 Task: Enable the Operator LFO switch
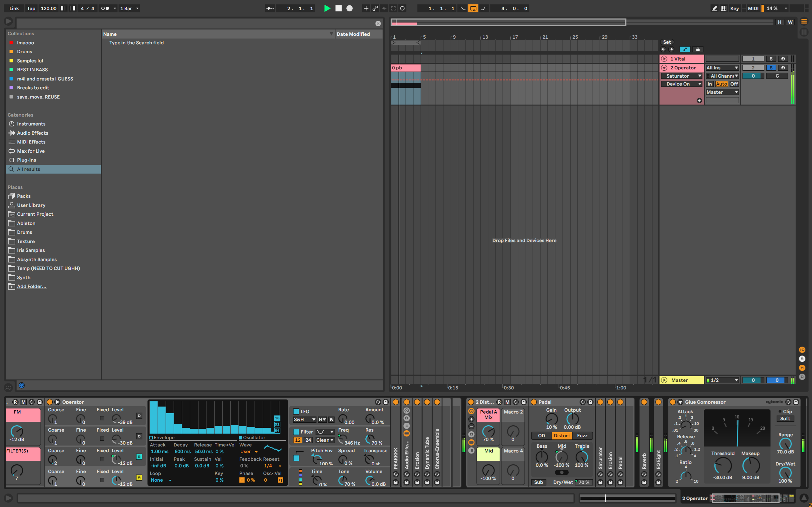pyautogui.click(x=296, y=411)
